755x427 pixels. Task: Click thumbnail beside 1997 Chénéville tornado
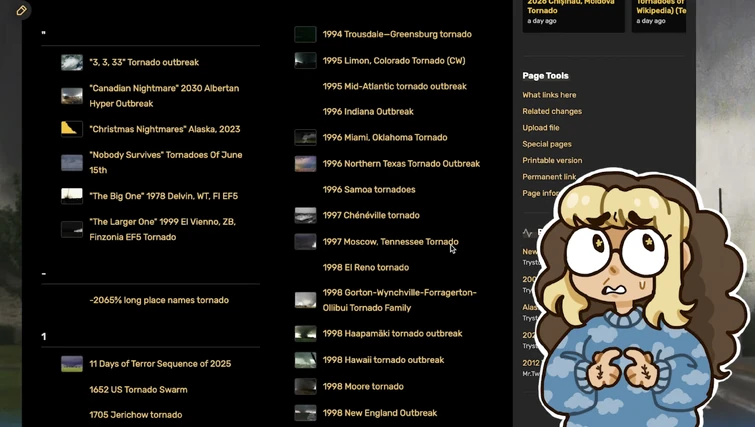[x=305, y=215]
